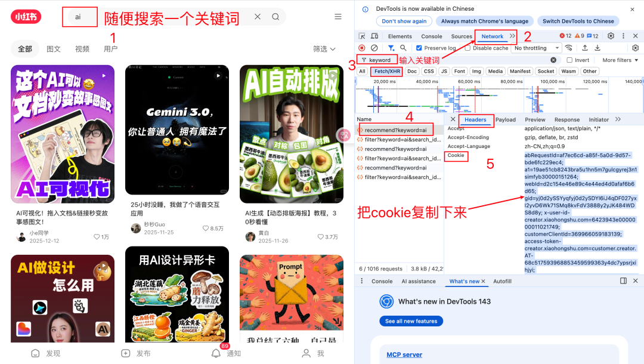The image size is (644, 364).
Task: Toggle Preserve log checkbox
Action: click(419, 48)
